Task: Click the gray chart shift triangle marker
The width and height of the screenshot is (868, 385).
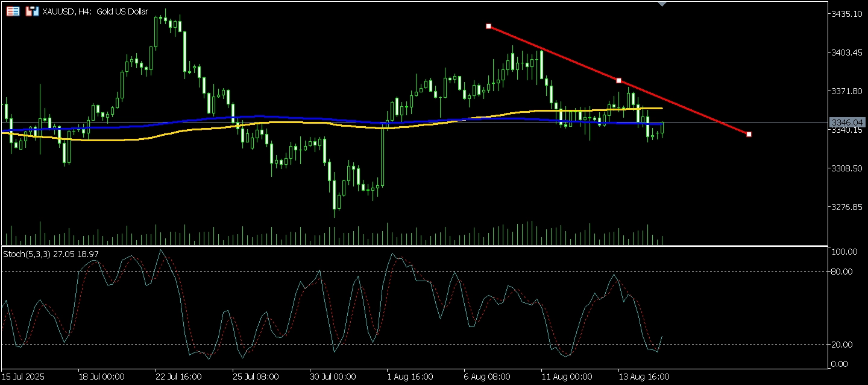Action: click(662, 4)
